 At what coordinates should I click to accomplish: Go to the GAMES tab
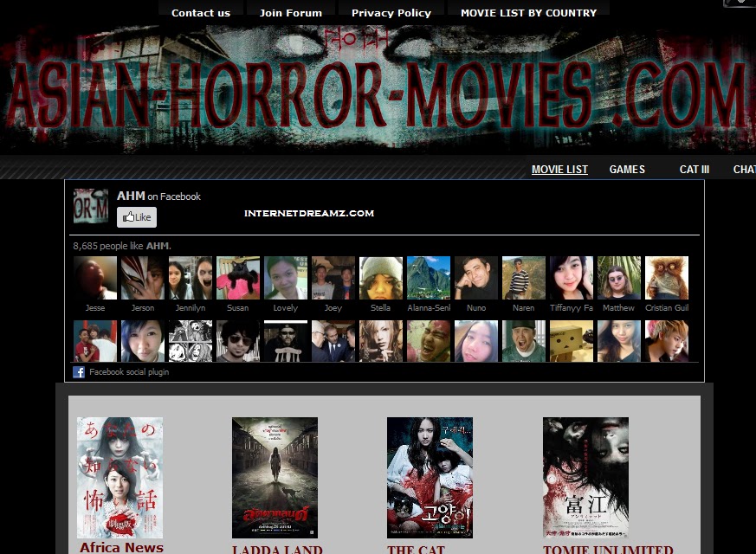[627, 170]
